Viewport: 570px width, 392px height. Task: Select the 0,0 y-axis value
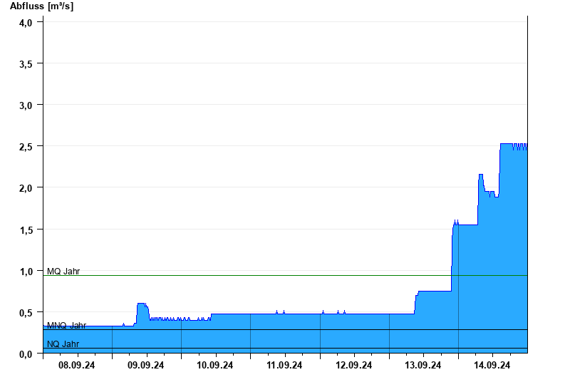click(26, 354)
